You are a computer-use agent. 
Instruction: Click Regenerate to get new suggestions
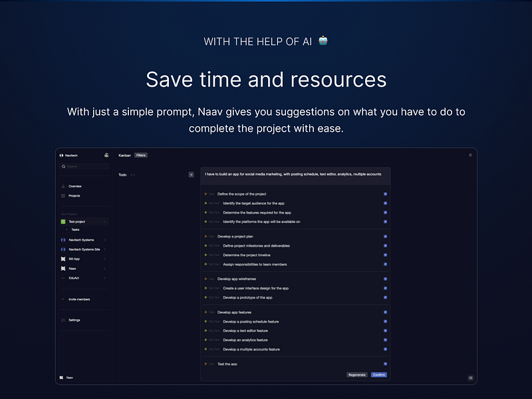pyautogui.click(x=357, y=374)
